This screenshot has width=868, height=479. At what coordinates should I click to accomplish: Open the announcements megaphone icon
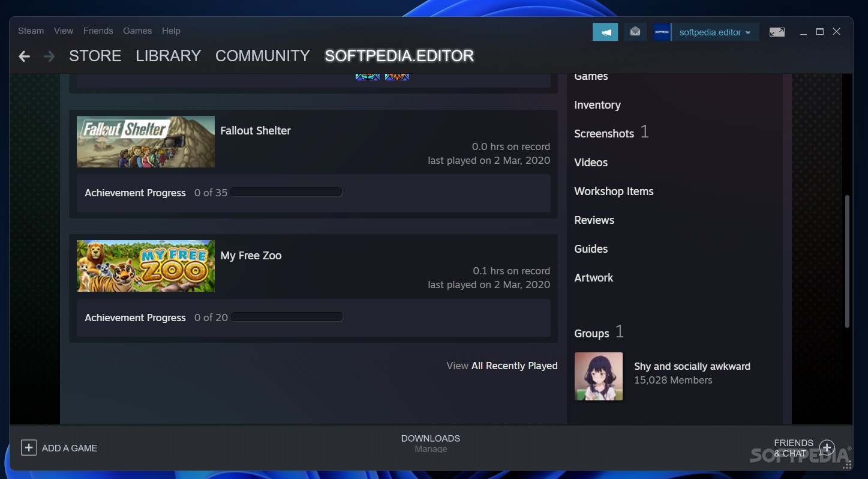tap(605, 32)
